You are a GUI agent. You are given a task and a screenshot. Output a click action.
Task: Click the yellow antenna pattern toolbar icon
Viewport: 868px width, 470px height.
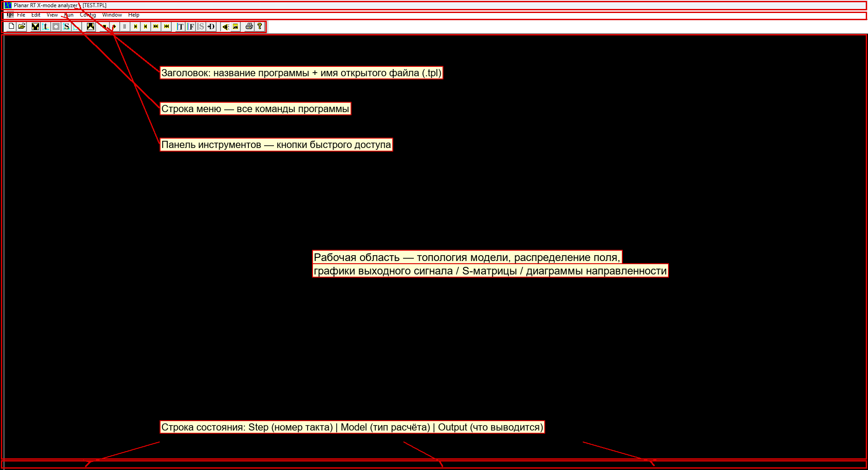[x=226, y=26]
